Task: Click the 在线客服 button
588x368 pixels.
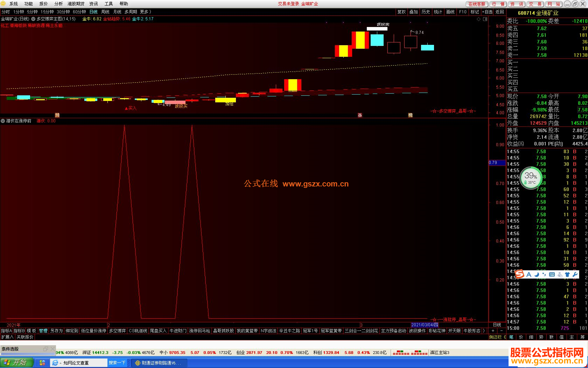Action: 477,4
